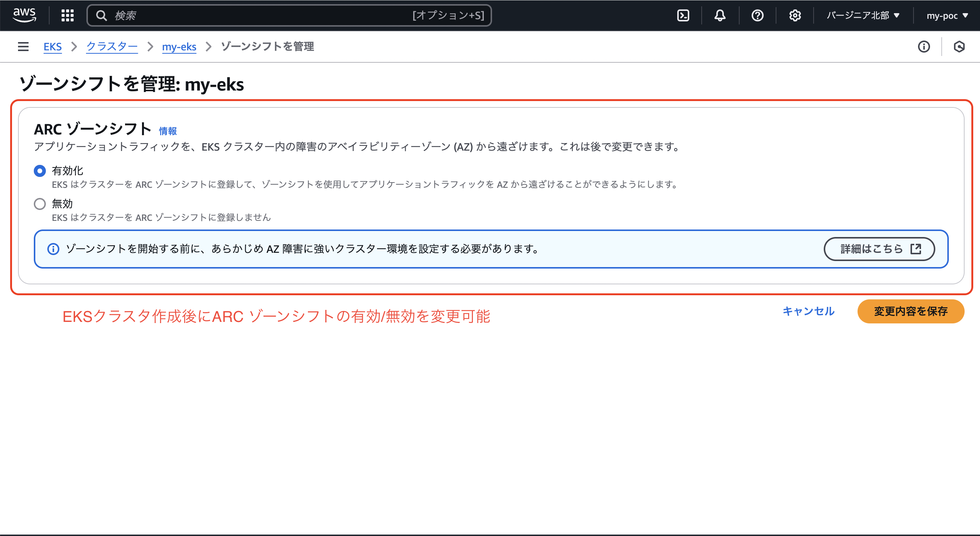Toggle the hamburger side navigation menu
The width and height of the screenshot is (980, 536).
[23, 47]
